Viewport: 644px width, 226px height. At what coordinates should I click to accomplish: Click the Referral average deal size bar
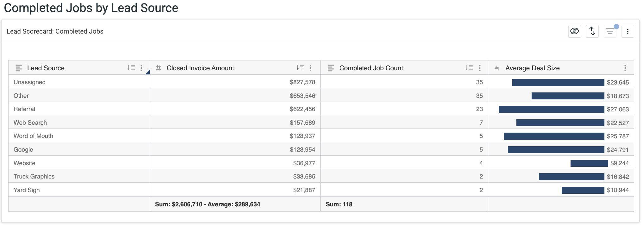click(551, 109)
